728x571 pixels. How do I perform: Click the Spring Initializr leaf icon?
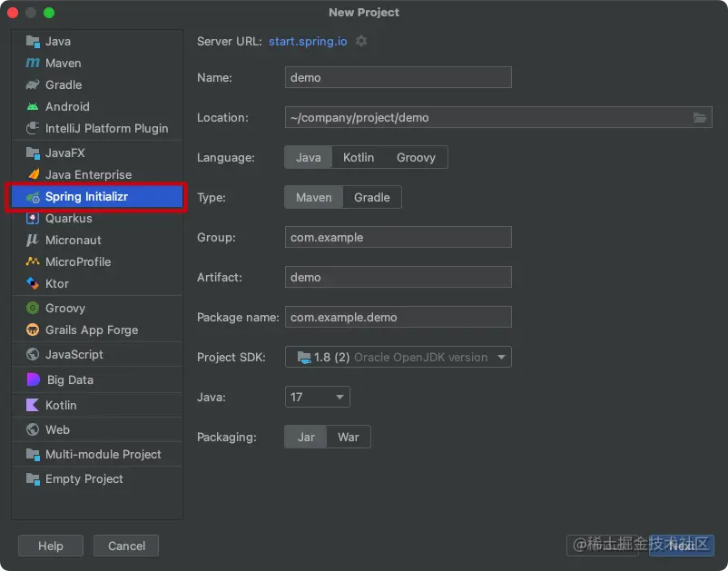33,197
